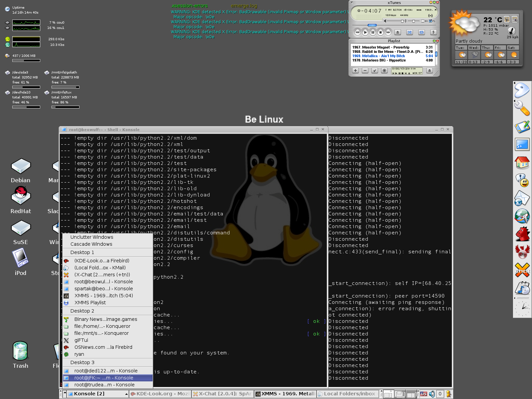The width and height of the screenshot is (532, 399).
Task: Open the wrench settings icon in side panel
Action: pyautogui.click(x=522, y=108)
